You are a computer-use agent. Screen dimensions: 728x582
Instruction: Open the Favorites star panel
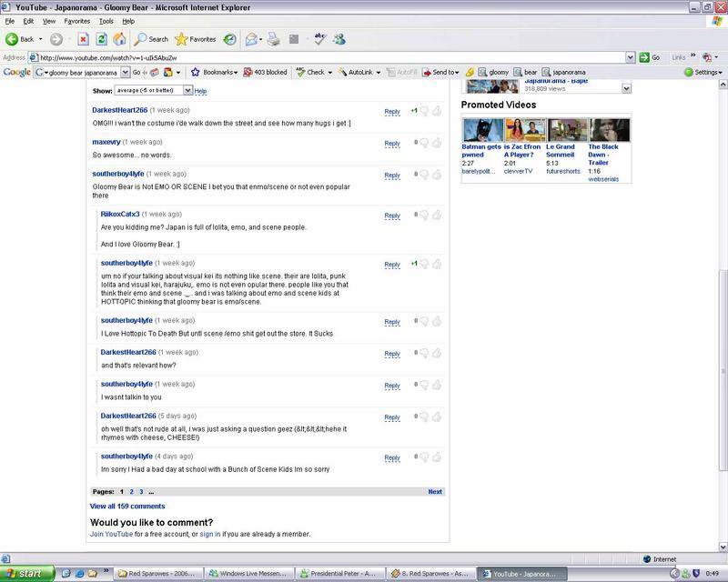point(196,39)
